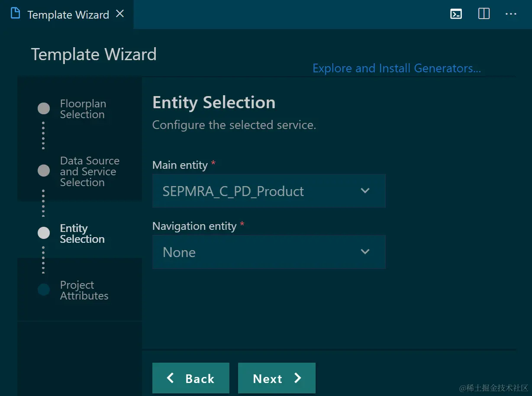
Task: Expand Main entity using chevron arrow
Action: point(365,191)
